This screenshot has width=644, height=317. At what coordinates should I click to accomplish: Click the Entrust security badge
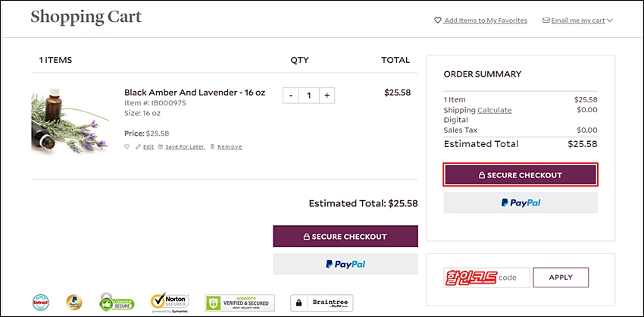(40, 303)
